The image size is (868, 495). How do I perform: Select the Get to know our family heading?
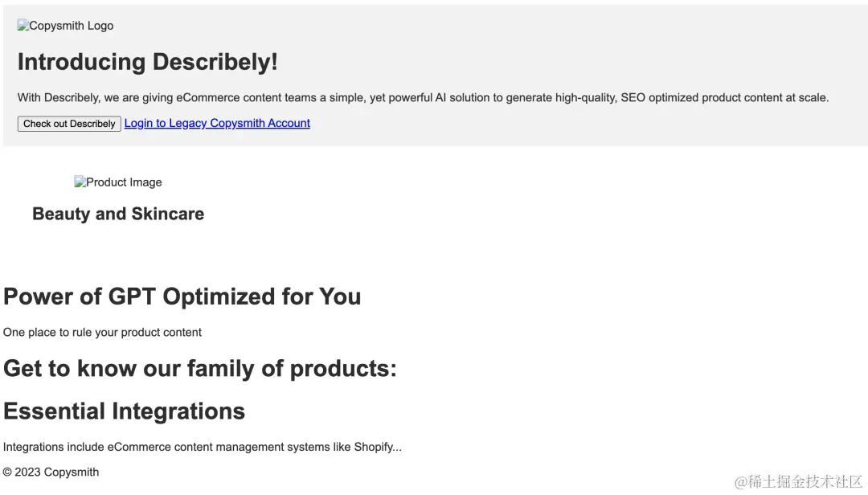(x=200, y=368)
